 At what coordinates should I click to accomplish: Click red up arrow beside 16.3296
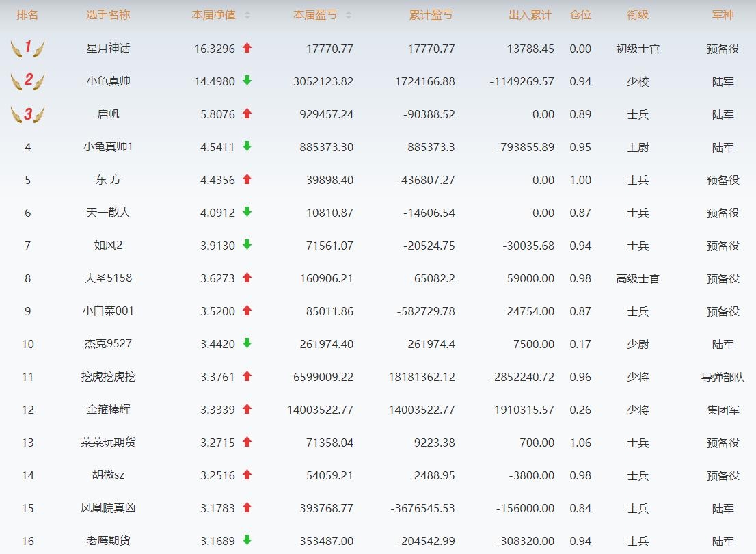click(247, 48)
